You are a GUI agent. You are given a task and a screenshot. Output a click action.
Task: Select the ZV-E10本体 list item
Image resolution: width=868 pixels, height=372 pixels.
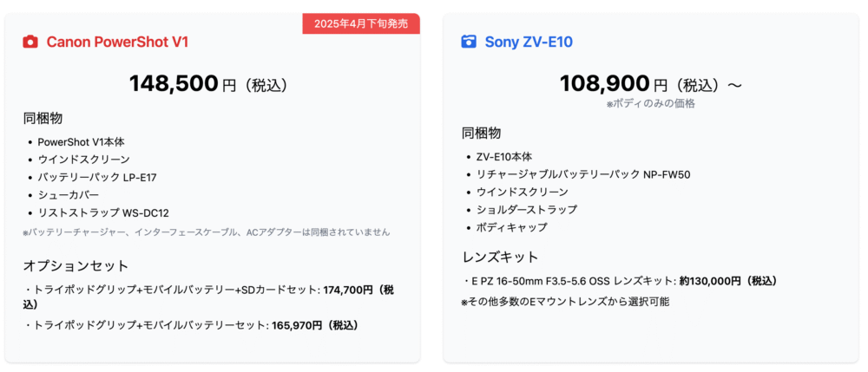(x=504, y=157)
